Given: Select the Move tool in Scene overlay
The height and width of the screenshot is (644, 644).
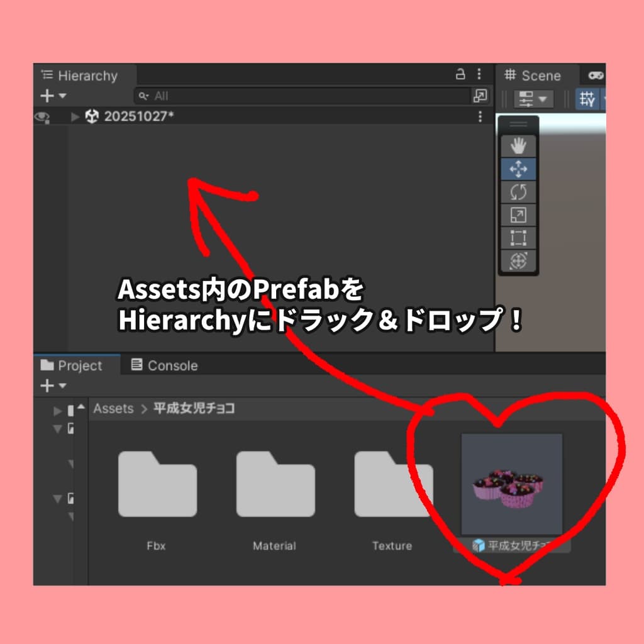Looking at the screenshot, I should 517,169.
